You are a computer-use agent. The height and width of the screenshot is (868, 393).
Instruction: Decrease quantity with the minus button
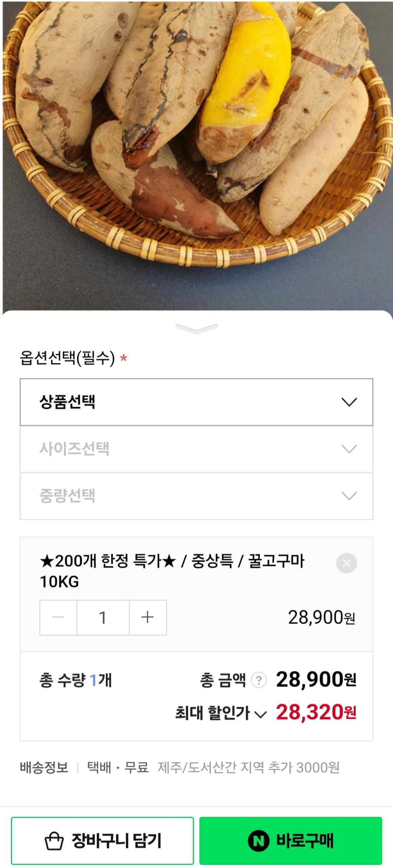[58, 617]
